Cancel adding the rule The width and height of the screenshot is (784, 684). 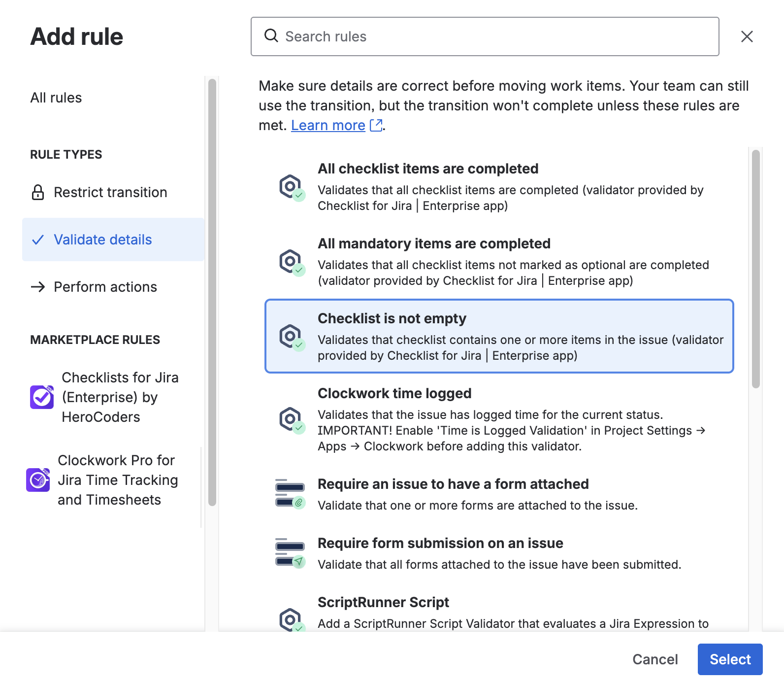click(x=654, y=659)
